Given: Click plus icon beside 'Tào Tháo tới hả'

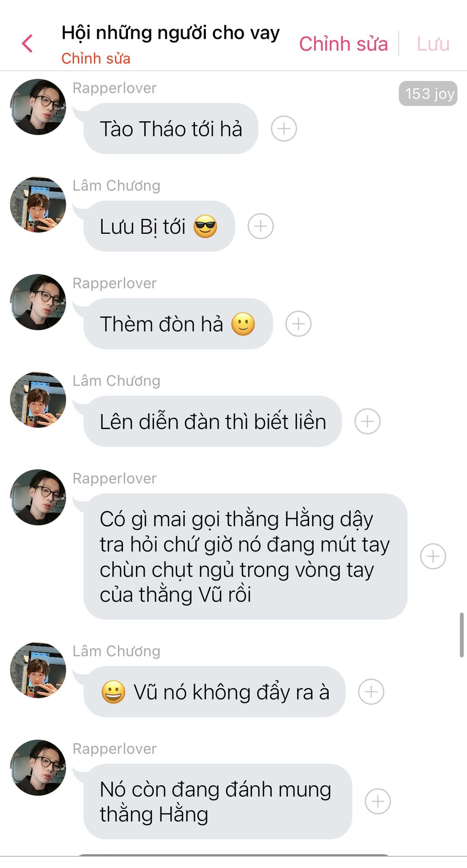Looking at the screenshot, I should pos(284,129).
